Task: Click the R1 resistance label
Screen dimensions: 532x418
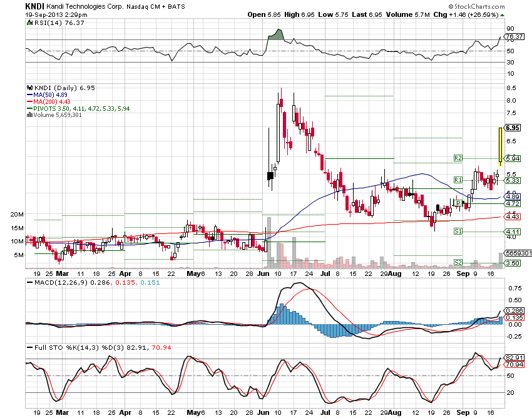Action: 458,180
